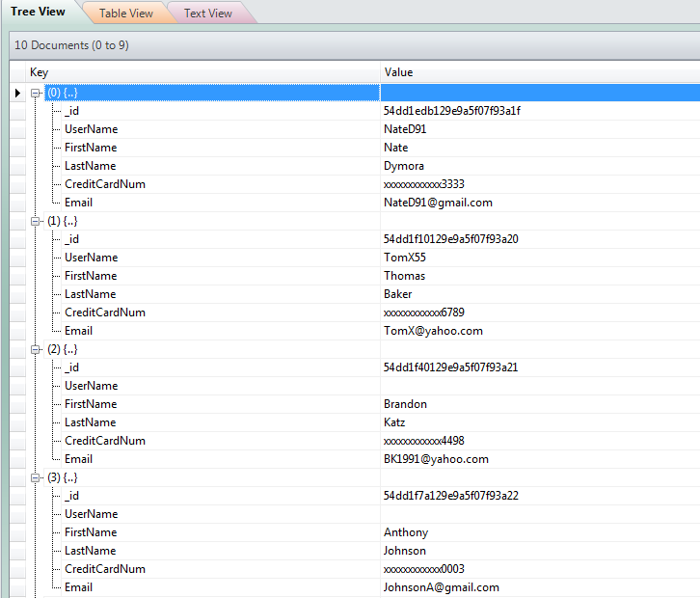Open the Text View tab
This screenshot has height=598, width=700.
(x=208, y=14)
